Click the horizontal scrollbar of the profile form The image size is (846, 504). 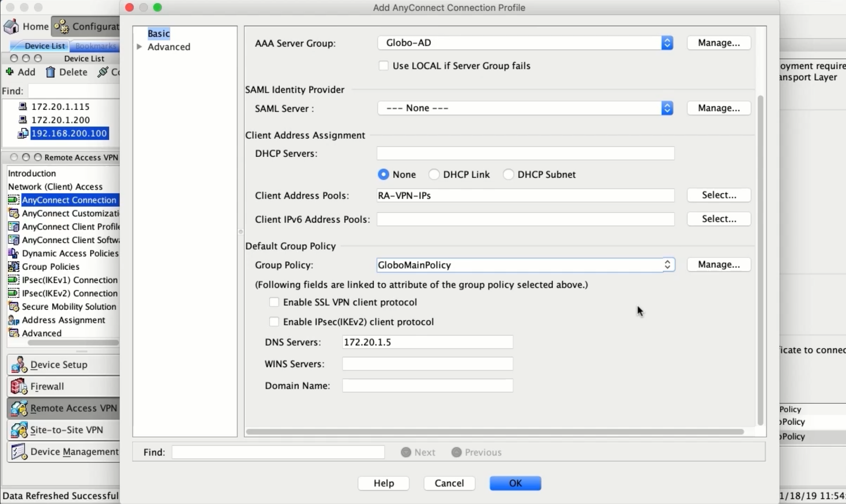(x=495, y=432)
